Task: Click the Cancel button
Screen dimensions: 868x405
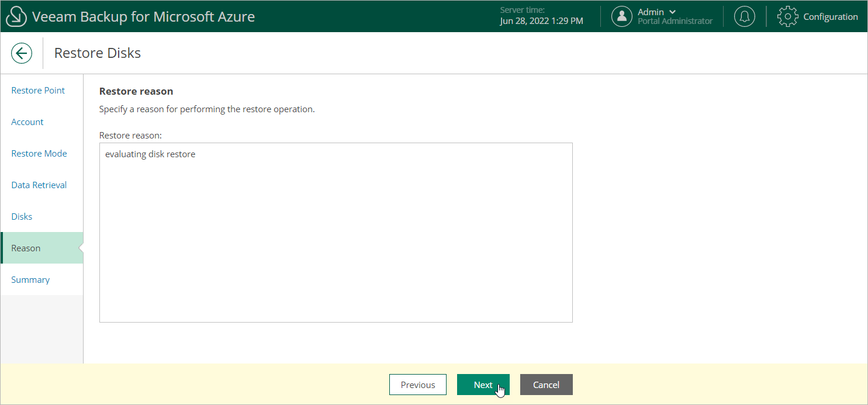Action: [x=547, y=385]
